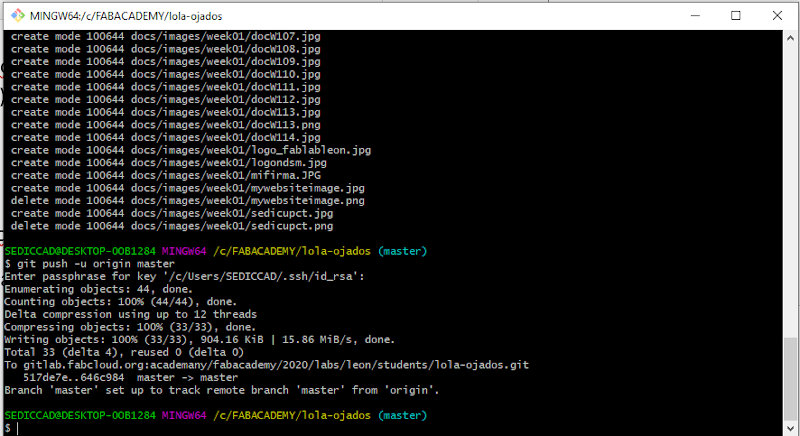Click the terminal scrollbar thumb
The height and width of the screenshot is (436, 800).
point(790,377)
